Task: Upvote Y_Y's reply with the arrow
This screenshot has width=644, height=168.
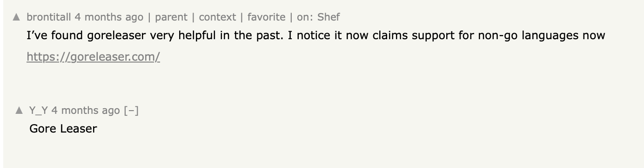Action: pos(19,111)
